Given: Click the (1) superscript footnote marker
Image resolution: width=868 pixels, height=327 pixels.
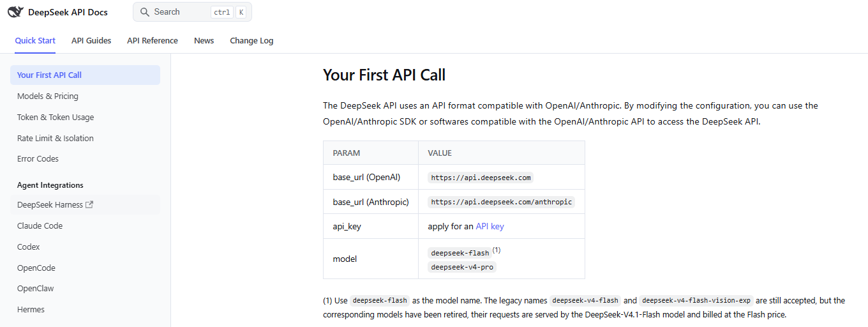Looking at the screenshot, I should point(497,250).
